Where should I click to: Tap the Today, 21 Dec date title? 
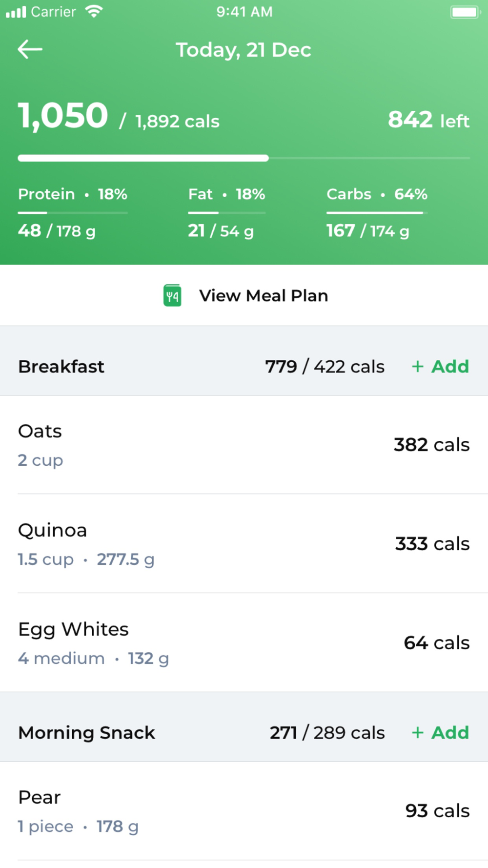pyautogui.click(x=244, y=50)
